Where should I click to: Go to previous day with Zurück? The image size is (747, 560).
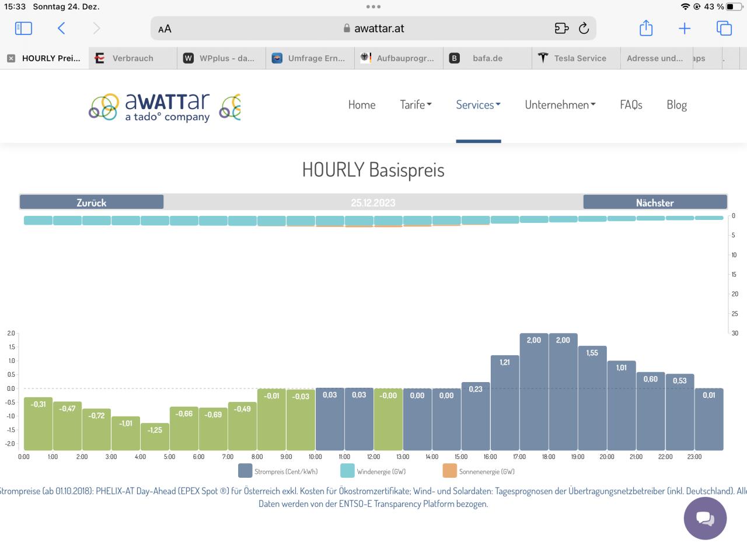pos(92,202)
